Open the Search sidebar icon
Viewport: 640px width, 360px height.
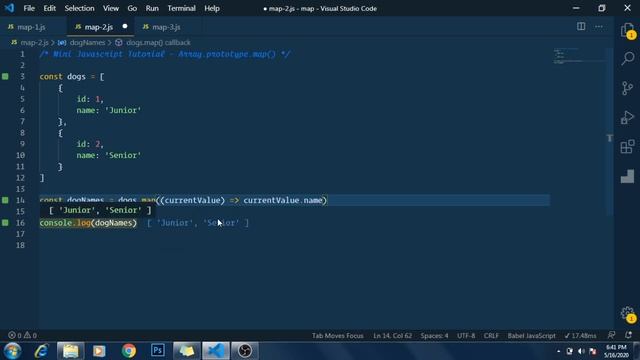tap(627, 58)
